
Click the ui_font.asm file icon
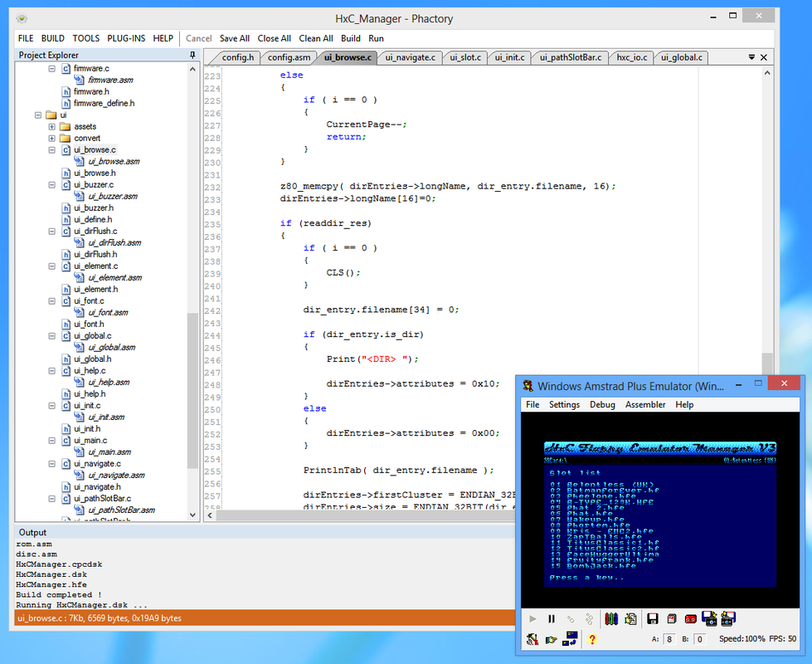click(80, 313)
